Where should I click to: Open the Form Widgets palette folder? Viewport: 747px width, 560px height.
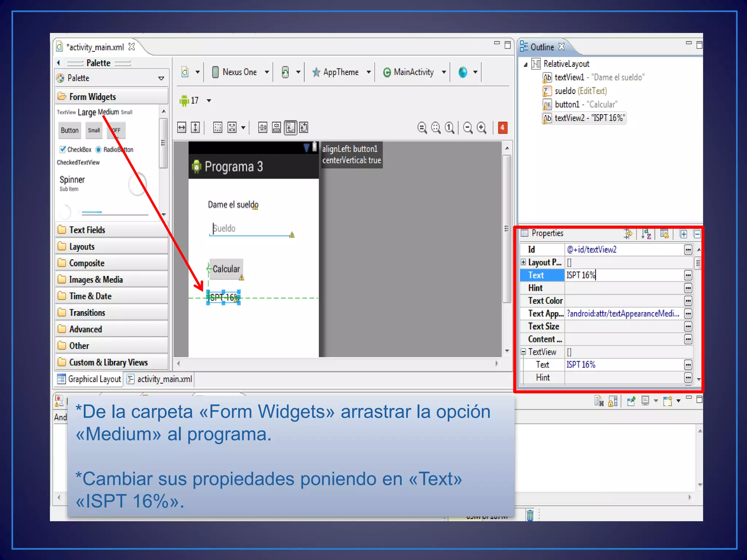112,97
